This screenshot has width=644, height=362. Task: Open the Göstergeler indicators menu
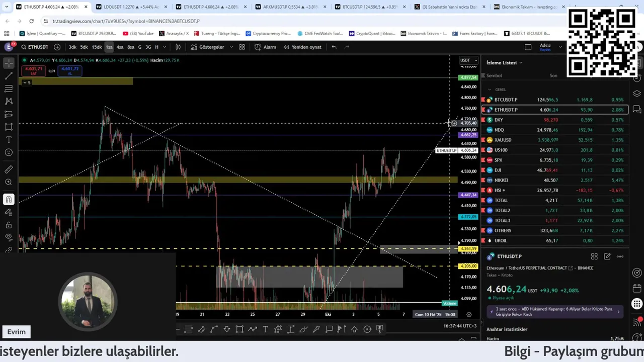[x=207, y=47]
